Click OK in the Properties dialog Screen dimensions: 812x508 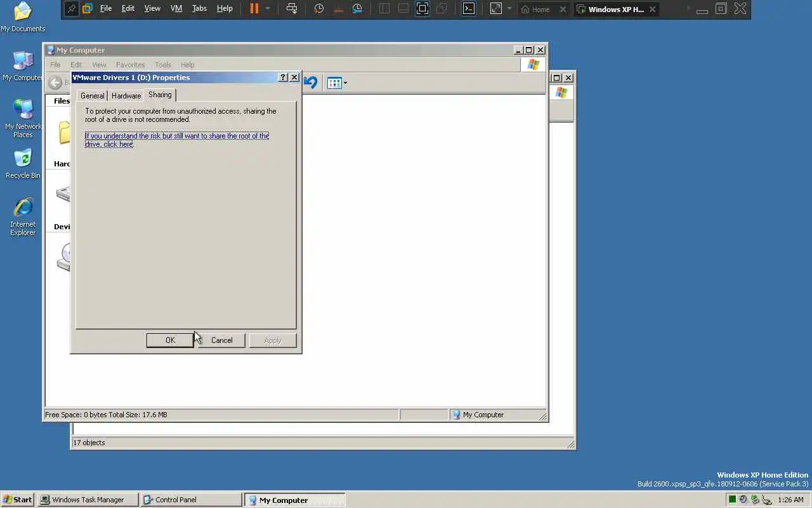tap(170, 340)
